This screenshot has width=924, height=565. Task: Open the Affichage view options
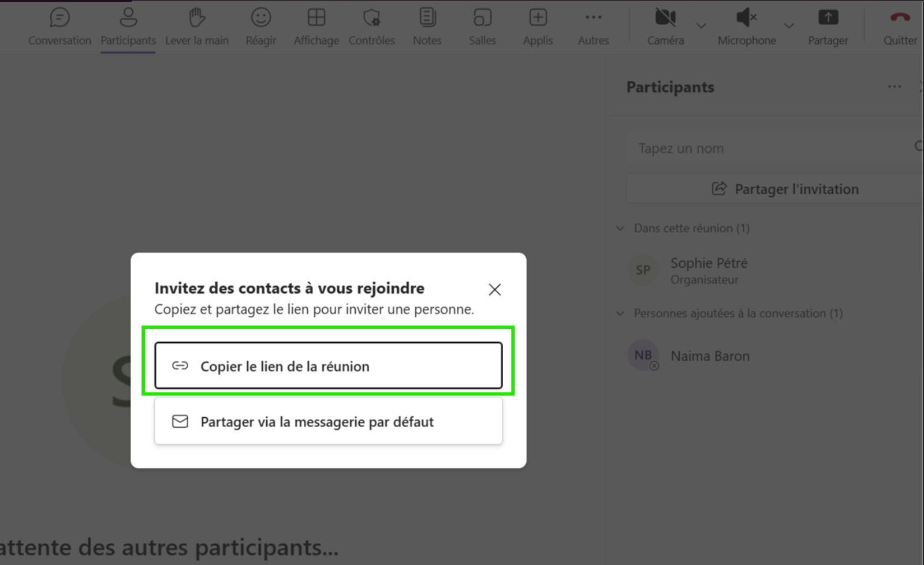(x=316, y=27)
